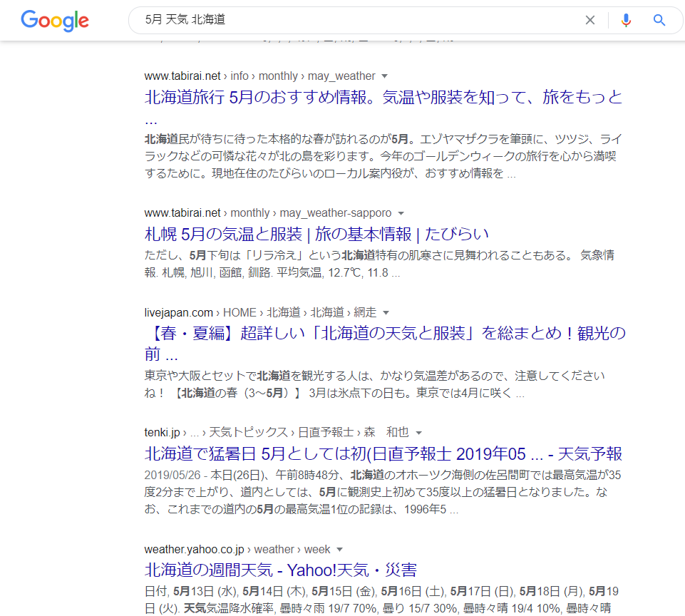Click snippet text mentioning リラ冷え
The height and width of the screenshot is (616, 685).
(379, 264)
